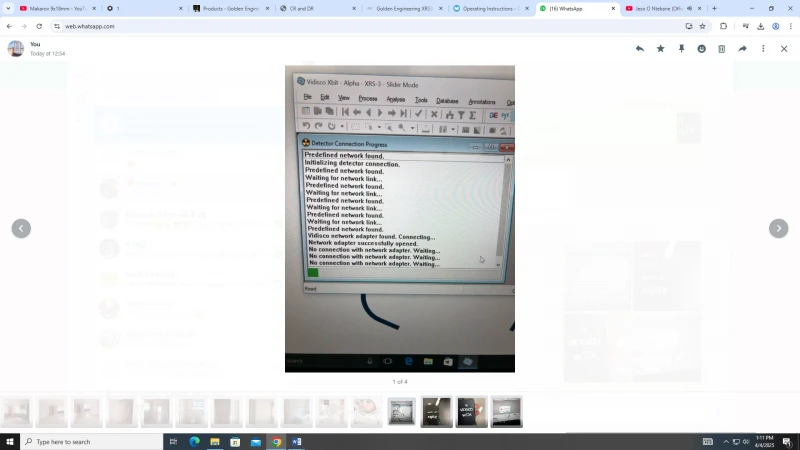This screenshot has width=800, height=450.
Task: Open the Chrome extensions menu
Action: 723,26
